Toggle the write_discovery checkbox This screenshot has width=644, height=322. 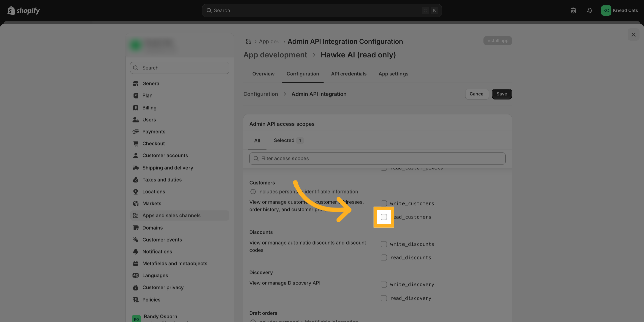tap(384, 285)
